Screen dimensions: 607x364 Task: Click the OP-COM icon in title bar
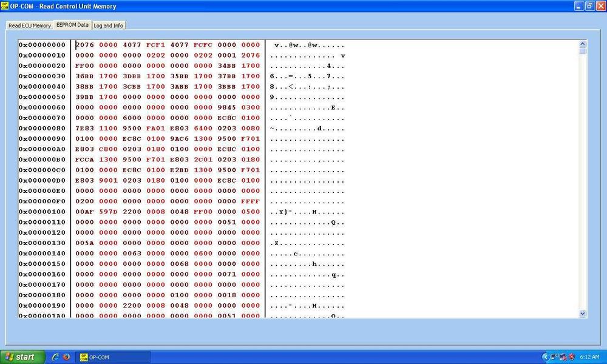coord(5,6)
